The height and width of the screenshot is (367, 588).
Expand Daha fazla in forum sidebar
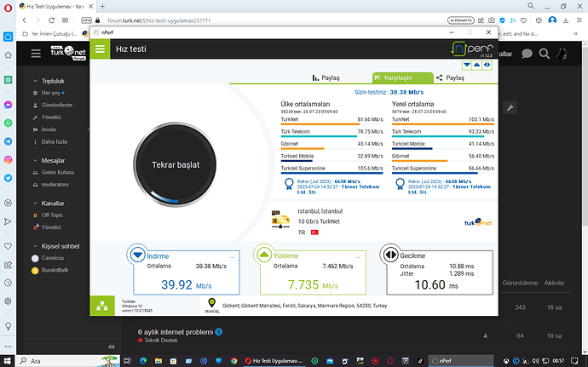click(50, 142)
